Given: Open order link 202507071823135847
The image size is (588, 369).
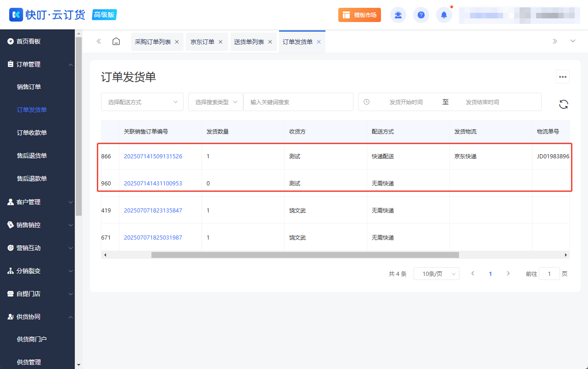Looking at the screenshot, I should (153, 210).
